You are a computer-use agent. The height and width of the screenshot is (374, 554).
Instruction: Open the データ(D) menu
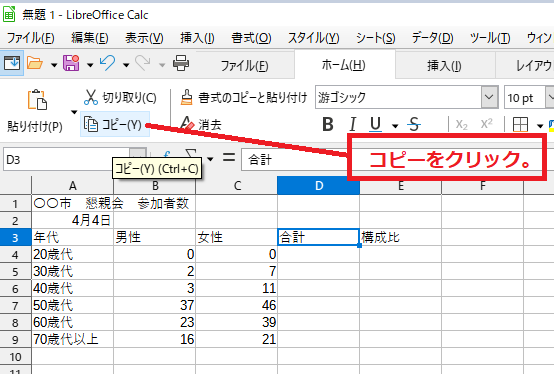(433, 38)
